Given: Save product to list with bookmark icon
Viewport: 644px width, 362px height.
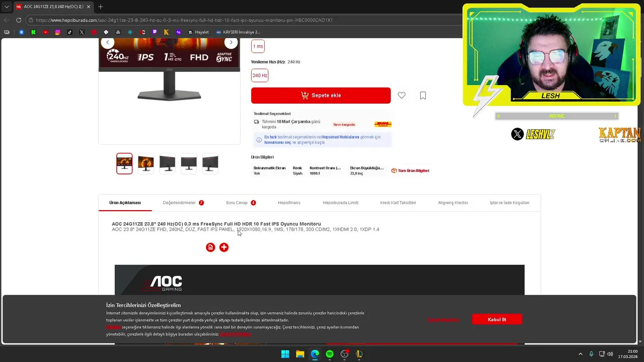Looking at the screenshot, I should coord(423,95).
